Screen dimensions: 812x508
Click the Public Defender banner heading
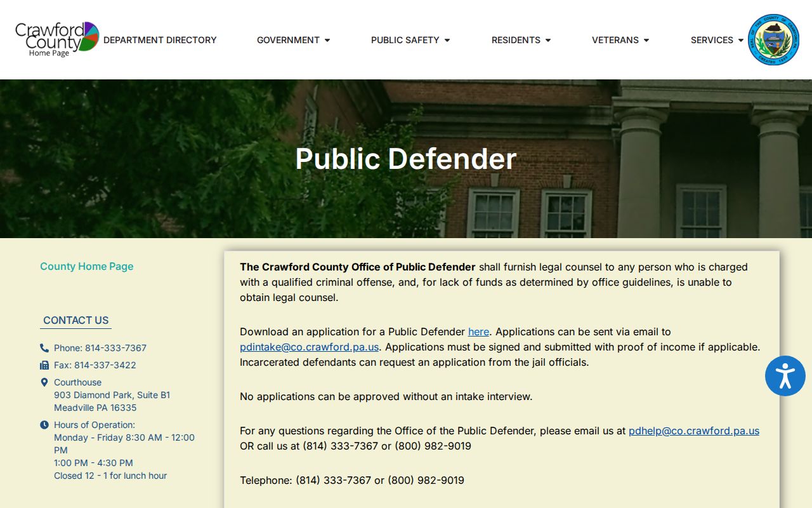tap(406, 159)
